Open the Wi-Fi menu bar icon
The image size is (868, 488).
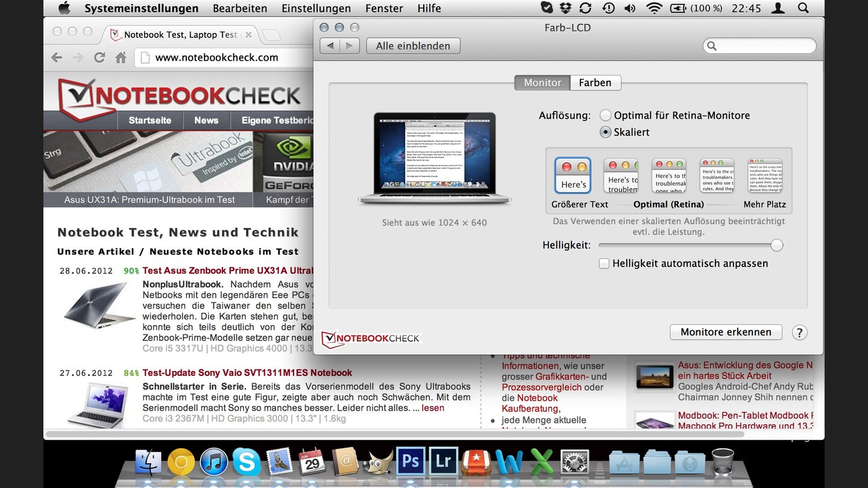click(653, 8)
